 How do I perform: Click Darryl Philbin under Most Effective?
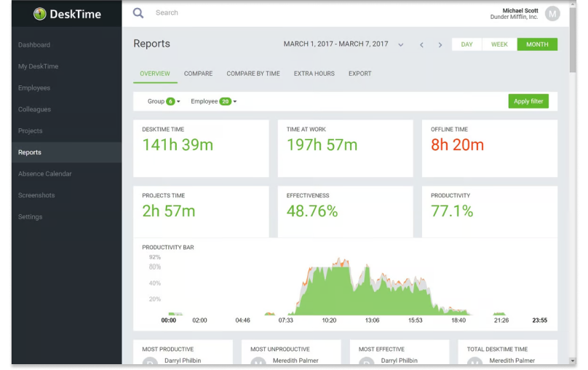click(399, 361)
